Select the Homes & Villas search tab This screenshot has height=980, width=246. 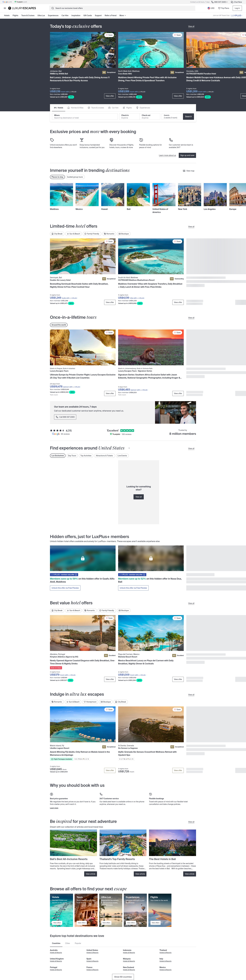(75, 108)
